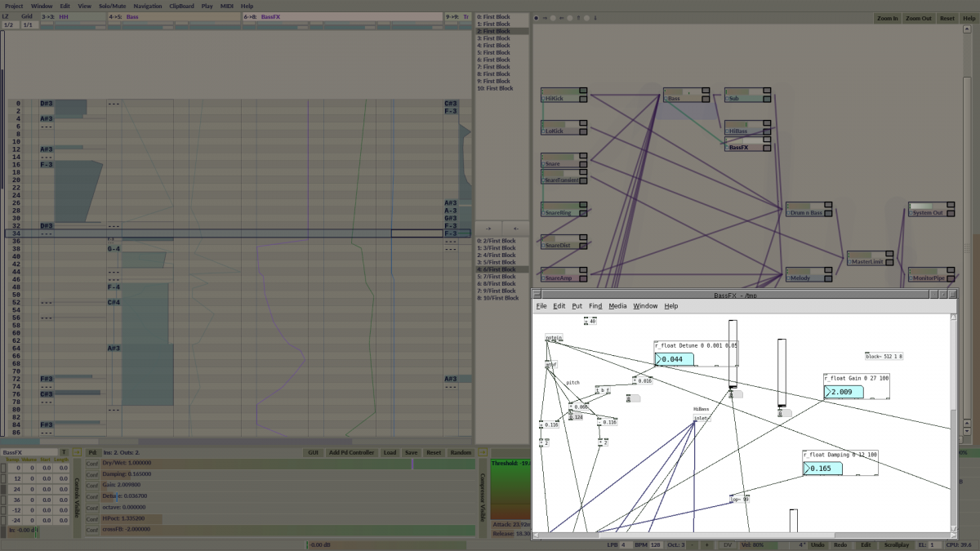Image resolution: width=980 pixels, height=551 pixels.
Task: Click the Add Pd Controller button
Action: (x=351, y=452)
